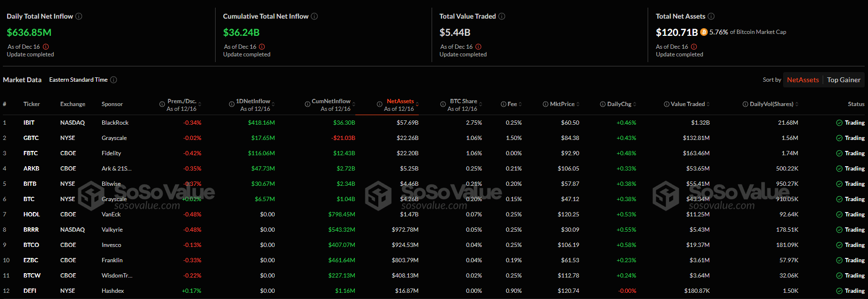Sort by DailyChg using its sort arrows
The image size is (868, 299).
point(635,104)
